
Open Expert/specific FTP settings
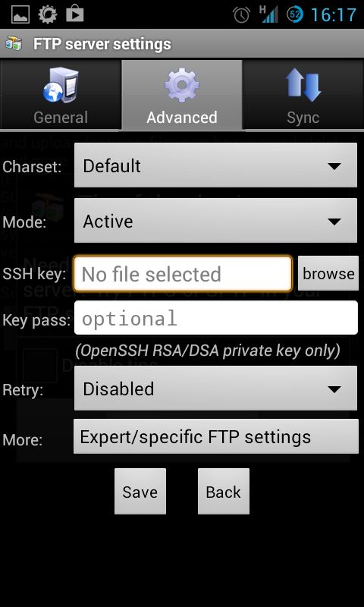tap(216, 437)
